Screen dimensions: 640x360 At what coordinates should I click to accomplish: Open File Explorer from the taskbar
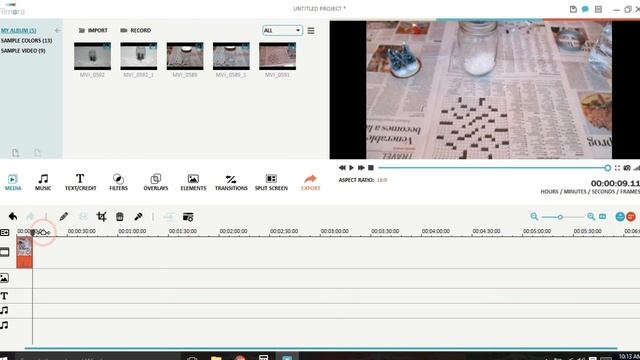216,358
